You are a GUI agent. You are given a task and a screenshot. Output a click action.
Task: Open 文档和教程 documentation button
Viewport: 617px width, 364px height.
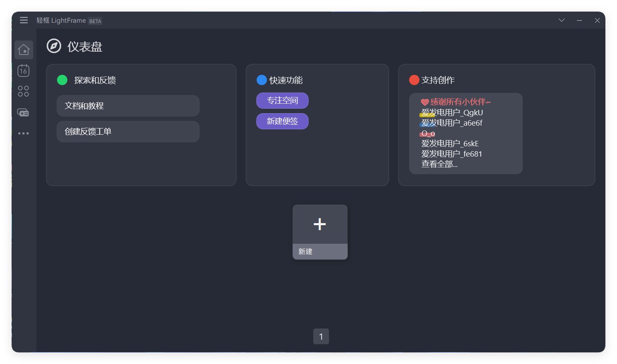(x=128, y=106)
